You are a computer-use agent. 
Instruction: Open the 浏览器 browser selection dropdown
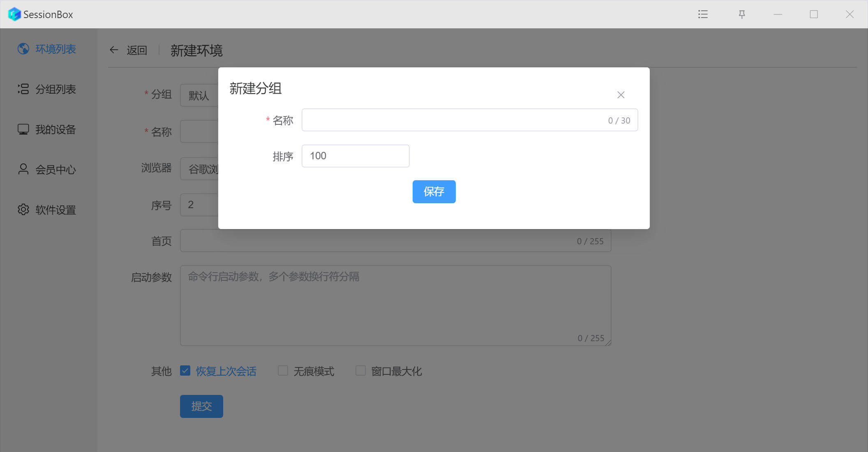pos(199,169)
